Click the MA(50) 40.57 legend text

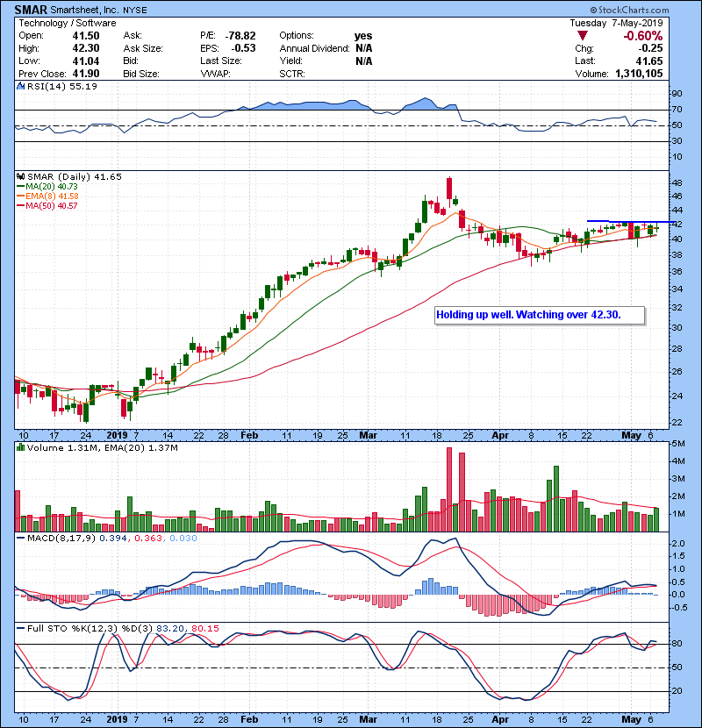(52, 205)
